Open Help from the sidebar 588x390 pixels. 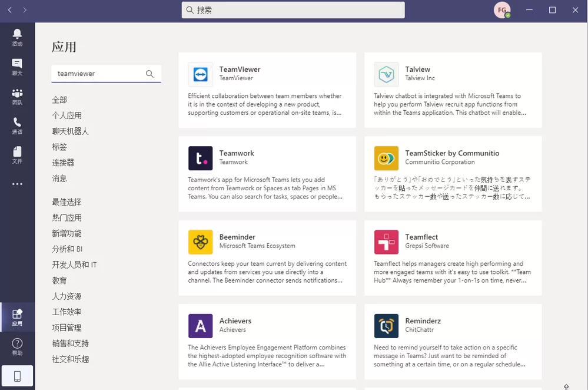click(17, 345)
